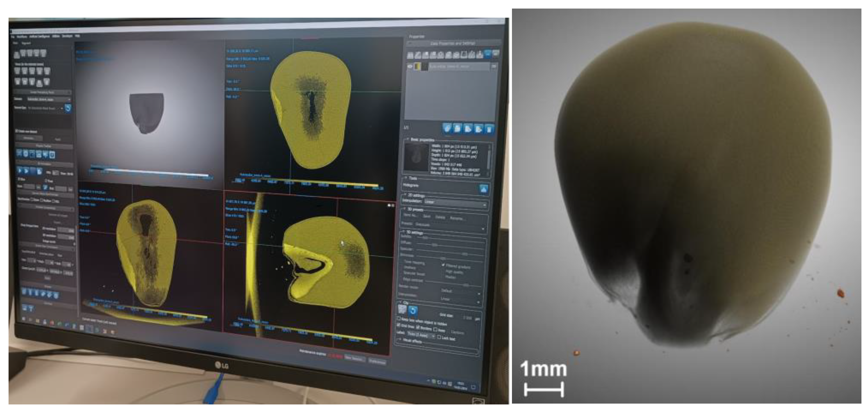Click the fourth blue action icon below the dataset list
The height and width of the screenshot is (411, 868).
(x=479, y=129)
